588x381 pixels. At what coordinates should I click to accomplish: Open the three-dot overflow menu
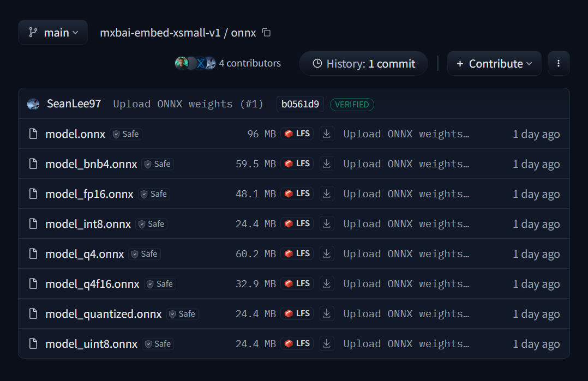click(x=559, y=63)
